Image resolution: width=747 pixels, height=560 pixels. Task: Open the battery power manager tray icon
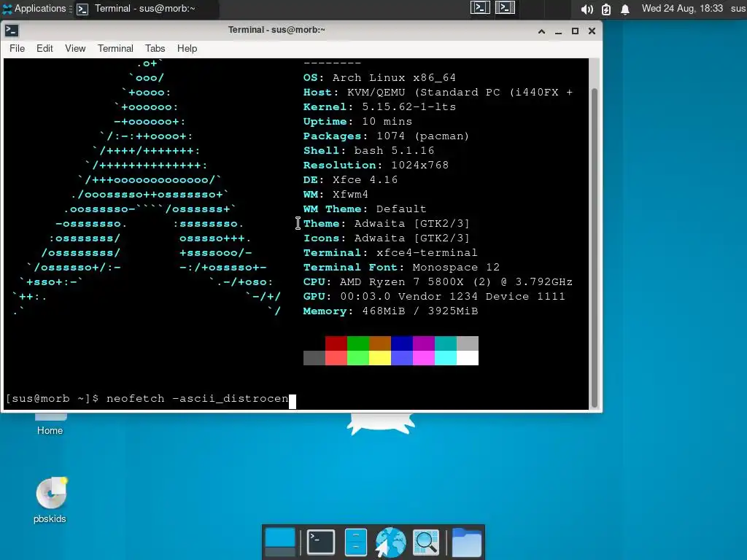click(x=606, y=9)
